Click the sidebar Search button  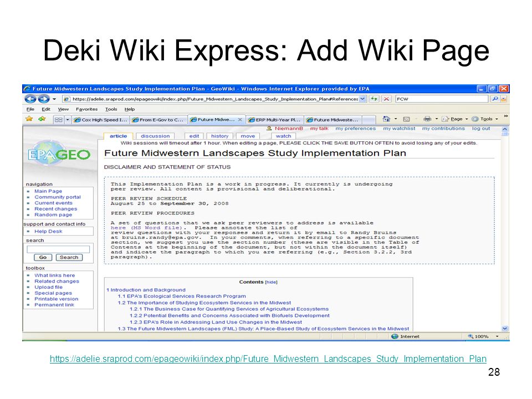pos(69,258)
